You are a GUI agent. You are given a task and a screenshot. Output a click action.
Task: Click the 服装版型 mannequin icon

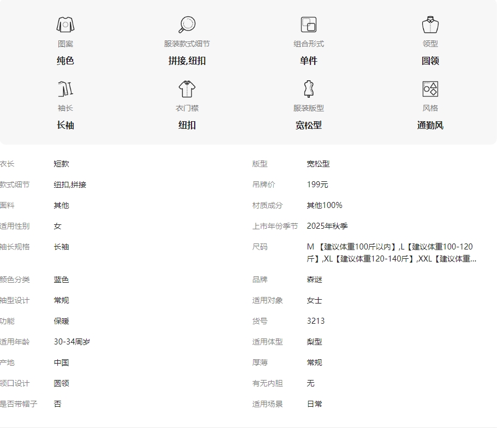point(309,89)
